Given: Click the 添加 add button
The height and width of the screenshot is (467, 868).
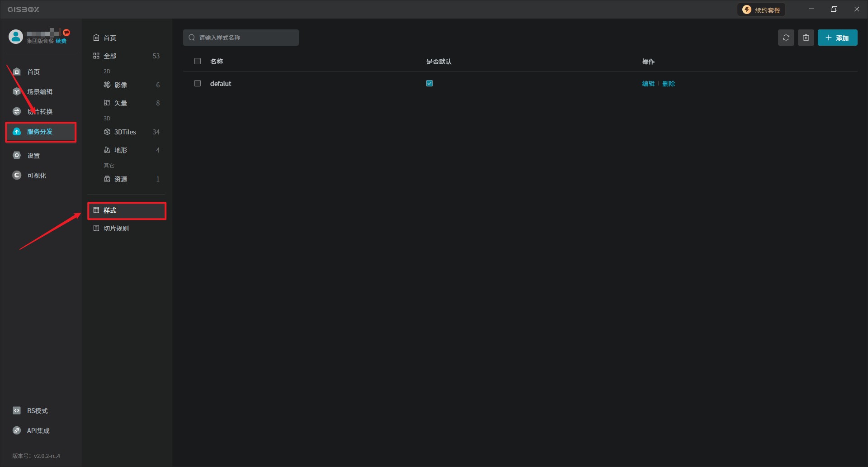Looking at the screenshot, I should point(837,38).
